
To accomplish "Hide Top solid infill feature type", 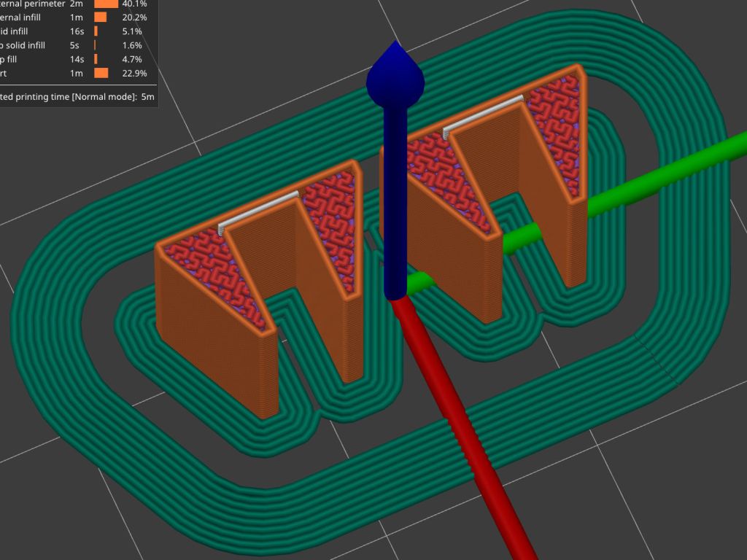I will click(x=23, y=45).
